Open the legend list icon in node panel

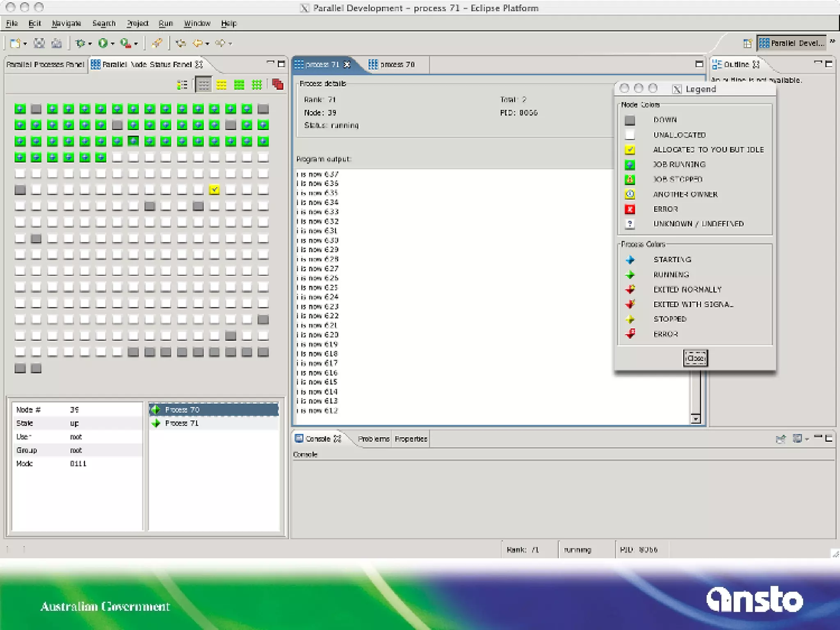[182, 85]
